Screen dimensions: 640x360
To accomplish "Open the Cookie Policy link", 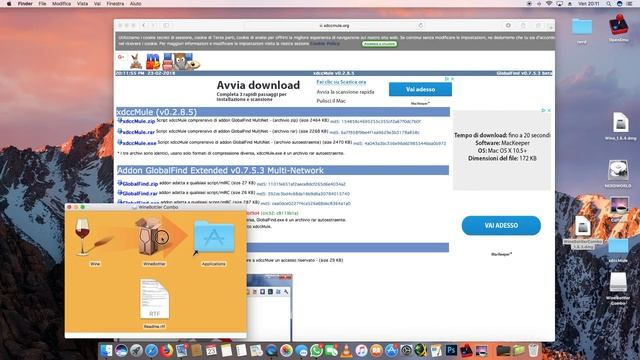I will (x=324, y=43).
